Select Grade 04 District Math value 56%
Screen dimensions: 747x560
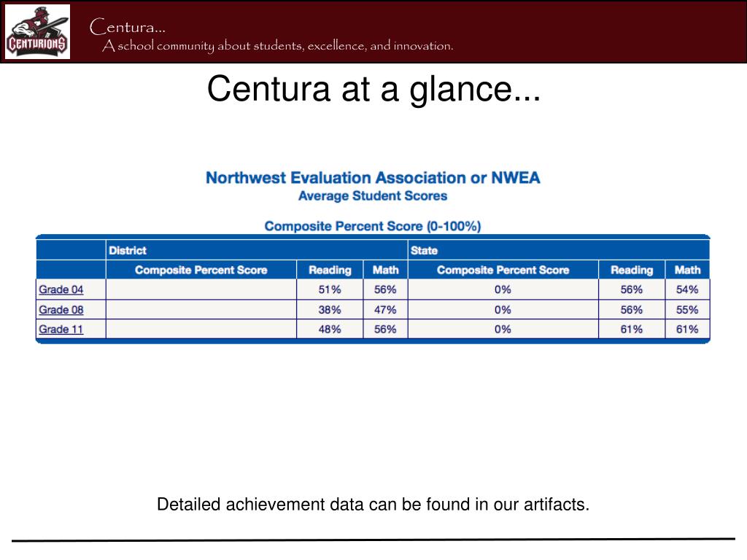coord(385,289)
